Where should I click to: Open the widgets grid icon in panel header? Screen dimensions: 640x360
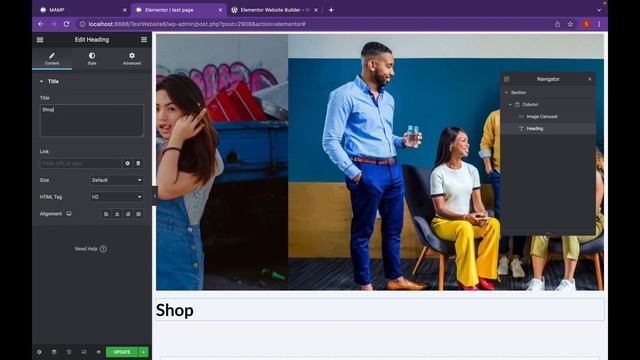[144, 40]
